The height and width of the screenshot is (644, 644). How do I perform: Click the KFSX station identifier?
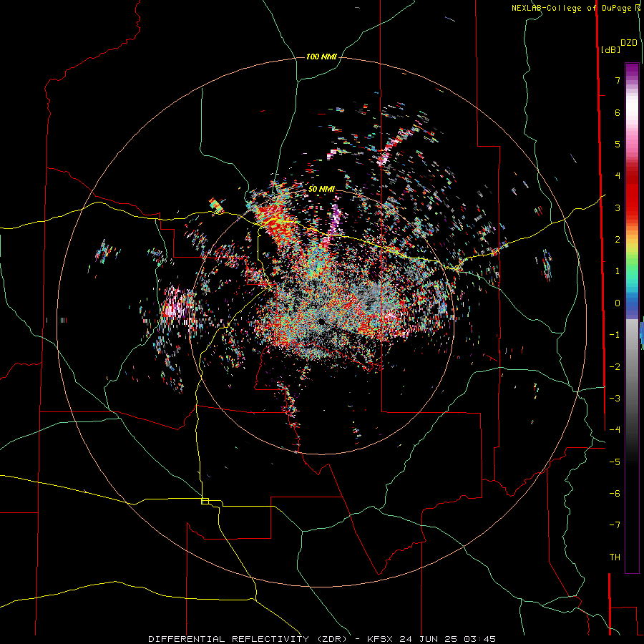coord(381,639)
